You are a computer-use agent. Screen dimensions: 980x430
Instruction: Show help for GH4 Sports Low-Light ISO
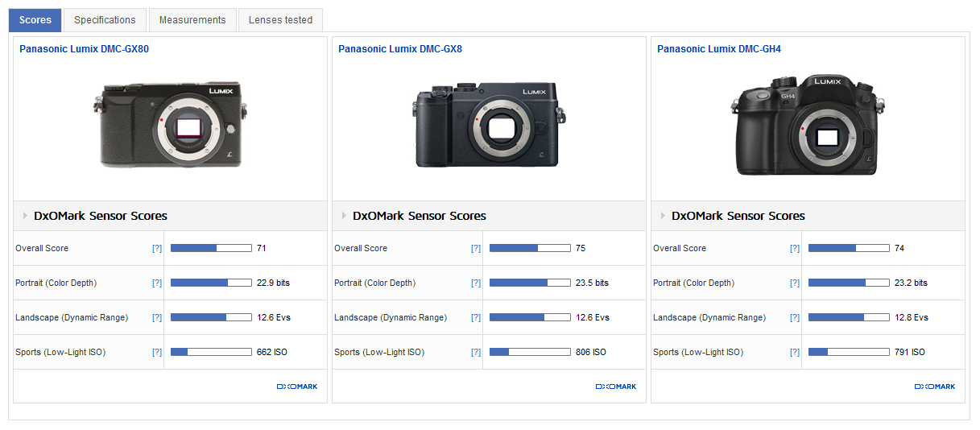click(x=795, y=353)
